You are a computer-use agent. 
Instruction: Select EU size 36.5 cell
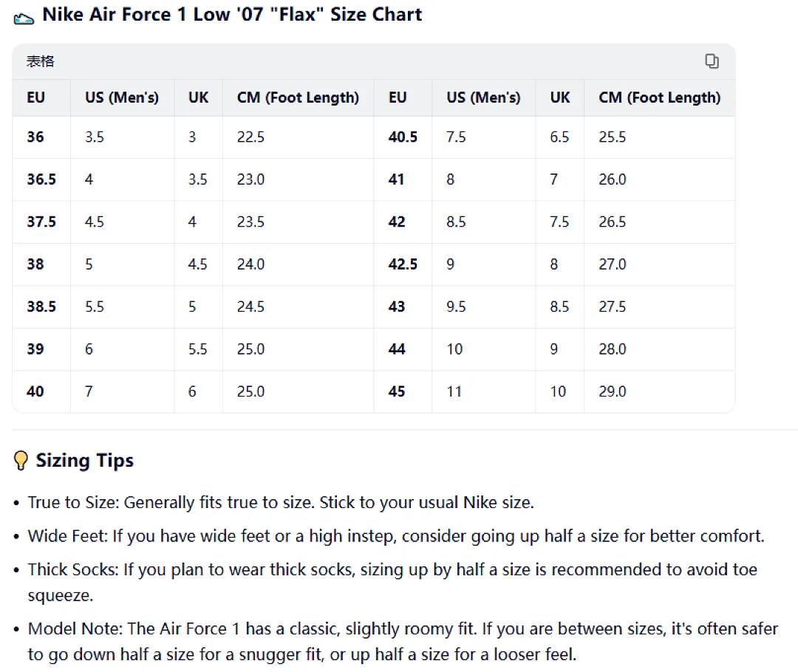pyautogui.click(x=41, y=179)
